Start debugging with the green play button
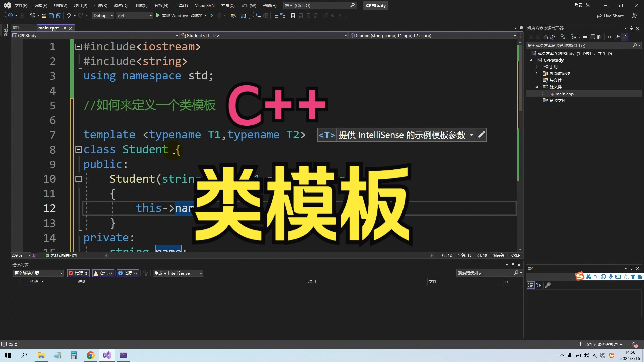The image size is (644, 362). pyautogui.click(x=158, y=16)
